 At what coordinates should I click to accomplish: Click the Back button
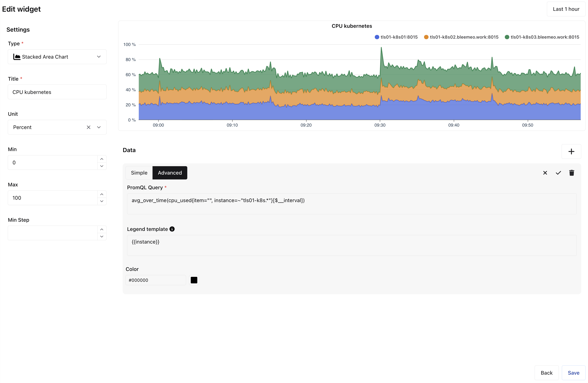pyautogui.click(x=546, y=373)
